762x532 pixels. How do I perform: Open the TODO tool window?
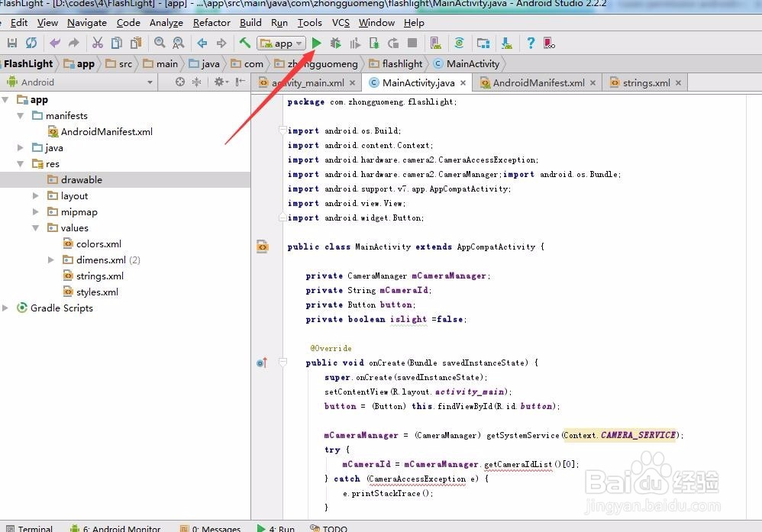[x=335, y=527]
